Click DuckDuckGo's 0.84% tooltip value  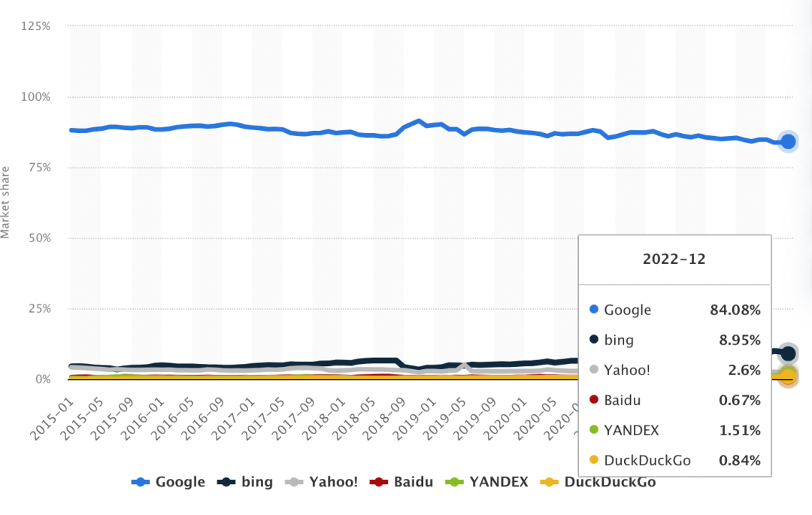point(740,461)
